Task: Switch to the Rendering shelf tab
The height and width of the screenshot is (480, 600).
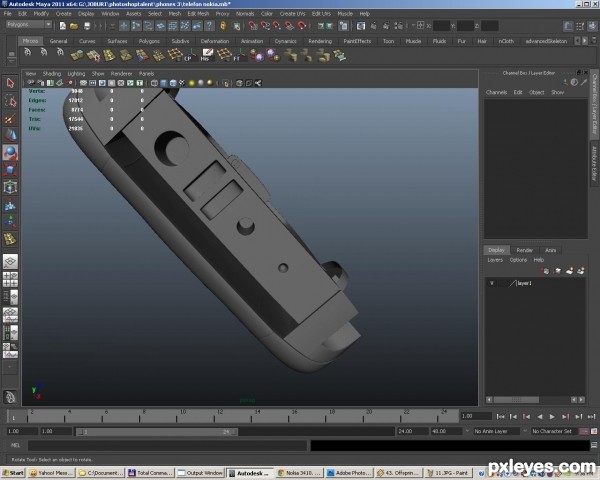Action: pyautogui.click(x=320, y=41)
